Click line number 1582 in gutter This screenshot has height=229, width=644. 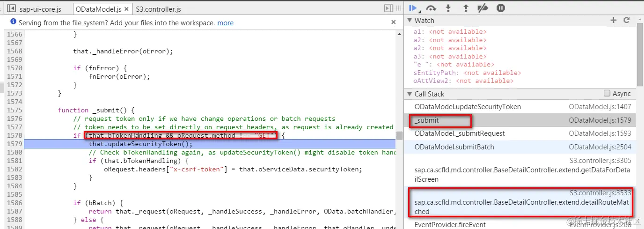tap(14, 169)
